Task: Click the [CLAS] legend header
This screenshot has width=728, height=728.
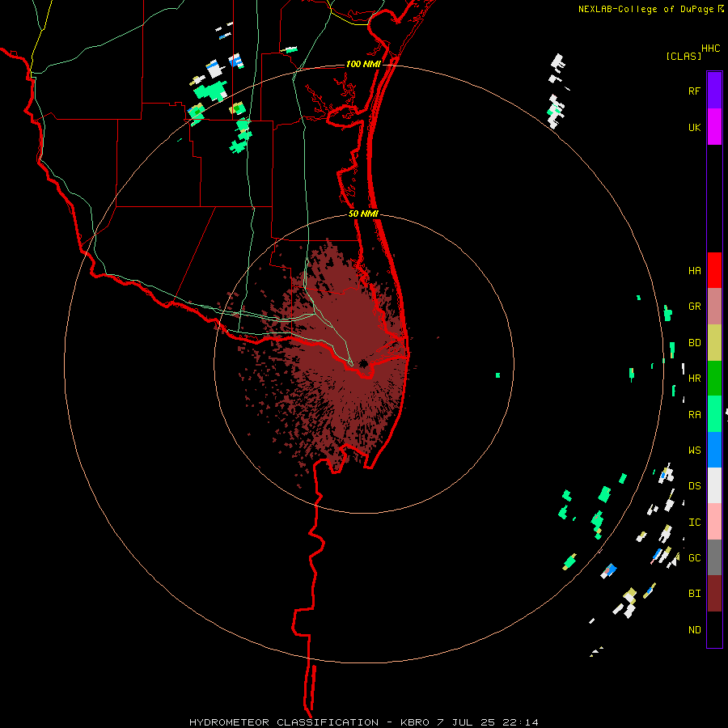Action: coord(684,56)
